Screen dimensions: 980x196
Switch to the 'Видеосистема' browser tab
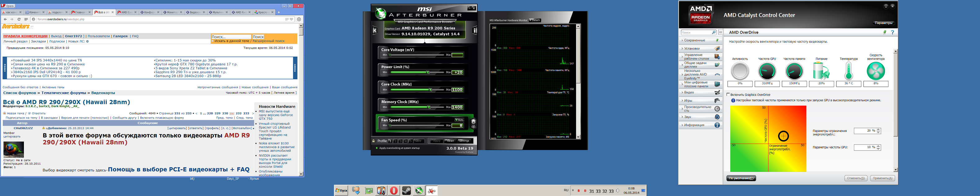[x=195, y=12]
